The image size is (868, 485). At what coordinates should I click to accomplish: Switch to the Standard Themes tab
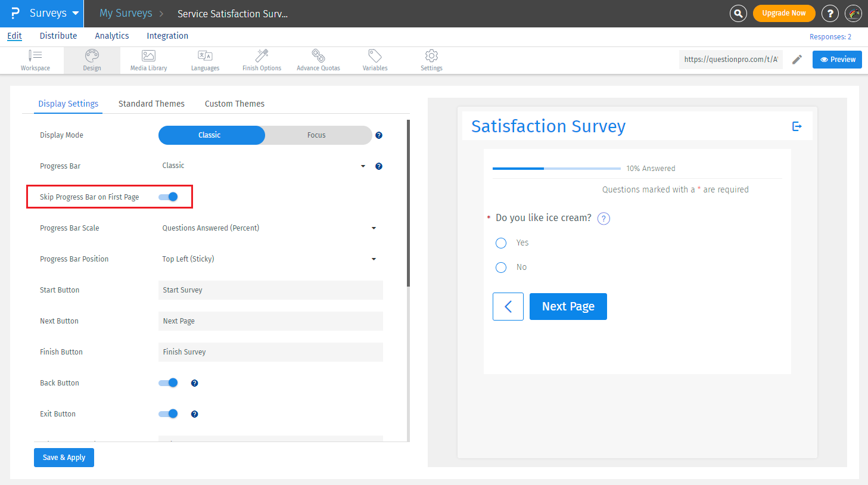tap(151, 103)
